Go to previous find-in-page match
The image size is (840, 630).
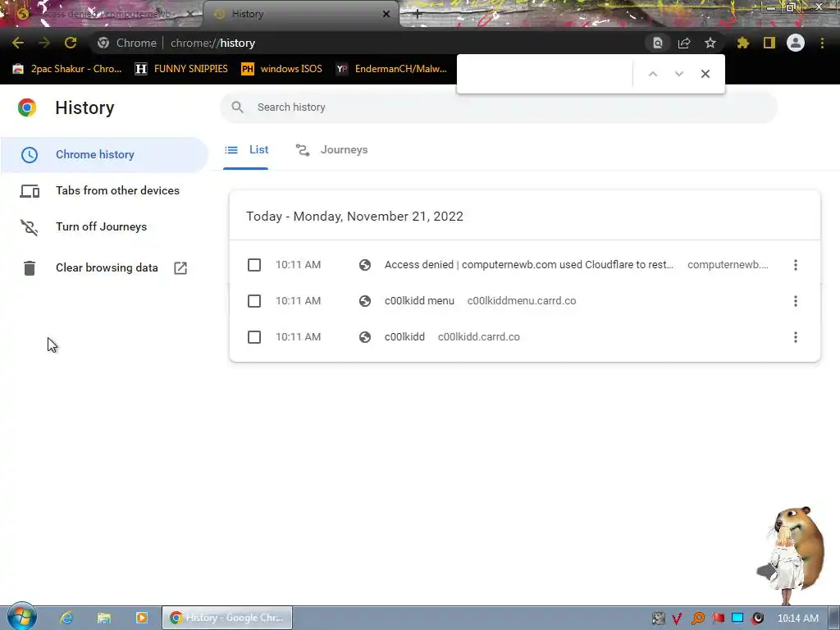point(652,74)
